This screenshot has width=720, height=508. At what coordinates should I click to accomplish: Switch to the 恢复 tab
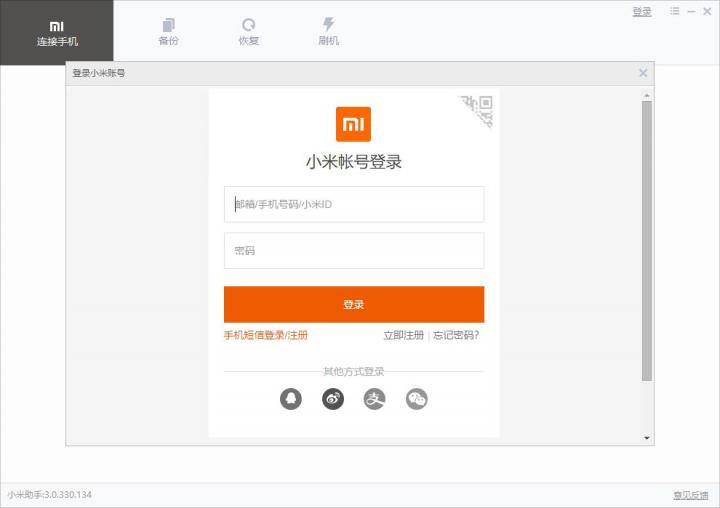pos(248,32)
